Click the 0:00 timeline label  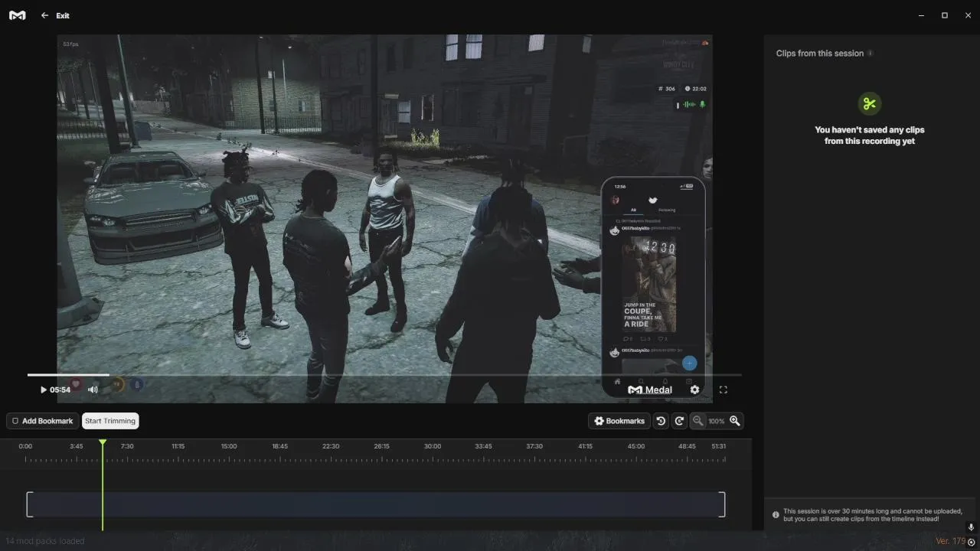tap(25, 446)
